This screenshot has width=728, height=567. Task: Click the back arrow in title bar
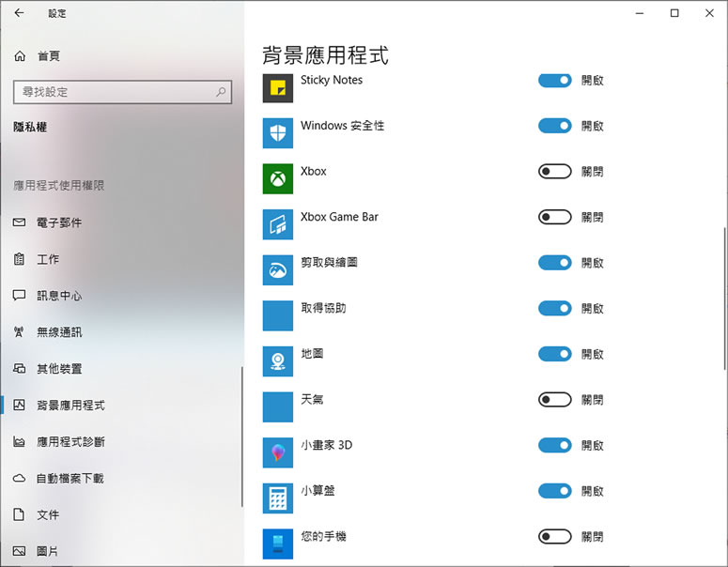coord(19,13)
